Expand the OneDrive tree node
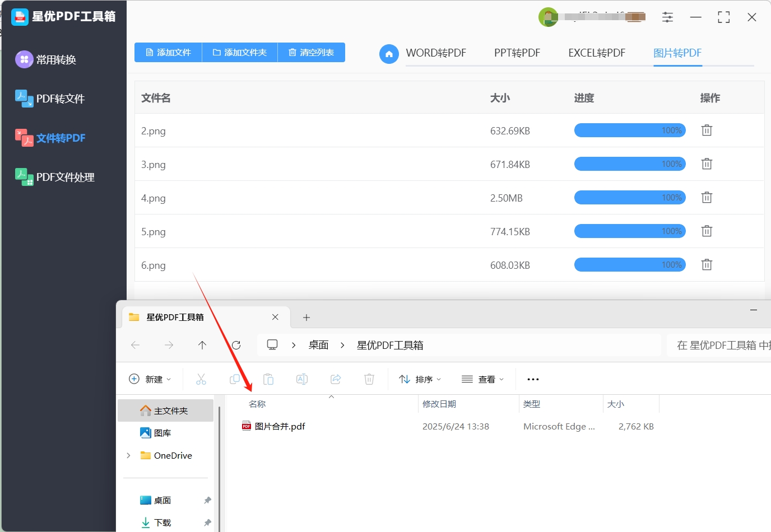This screenshot has width=771, height=532. click(x=128, y=455)
